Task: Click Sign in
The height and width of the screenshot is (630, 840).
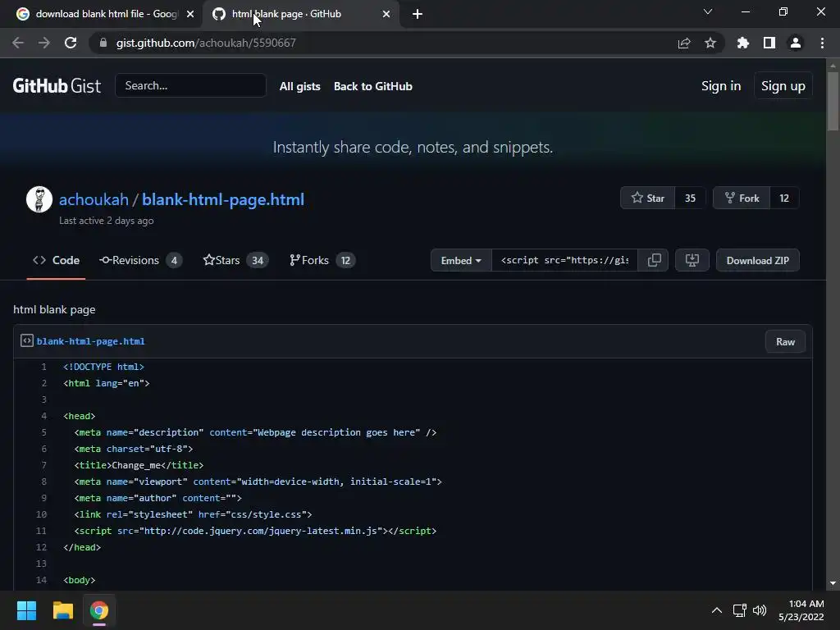Action: [721, 85]
